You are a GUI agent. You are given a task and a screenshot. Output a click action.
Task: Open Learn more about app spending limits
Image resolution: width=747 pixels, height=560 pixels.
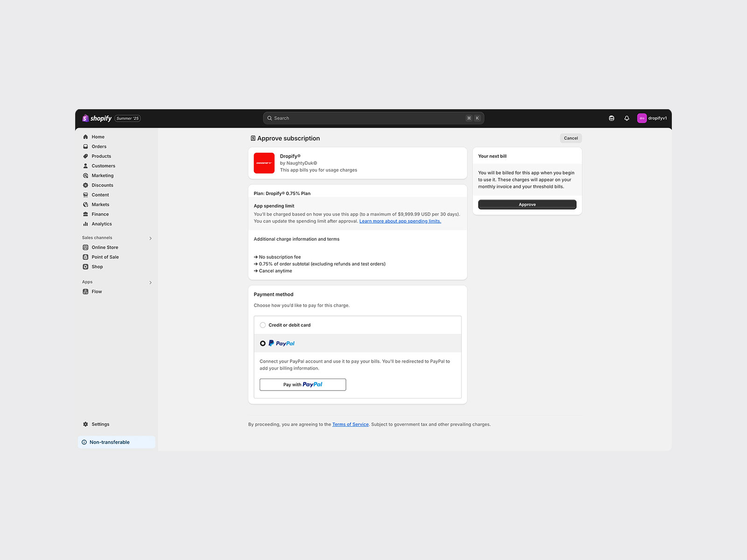(400, 221)
